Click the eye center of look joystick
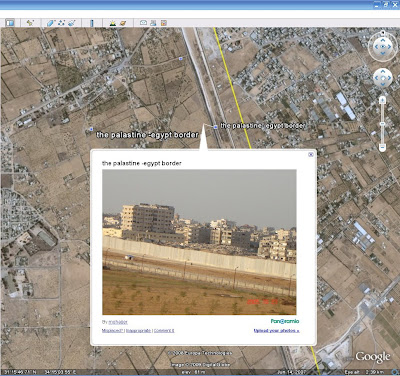This screenshot has height=376, width=400. [383, 47]
